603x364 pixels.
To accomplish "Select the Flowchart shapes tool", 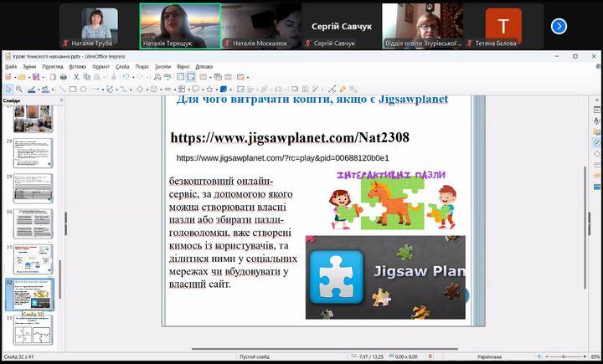I will [182, 90].
